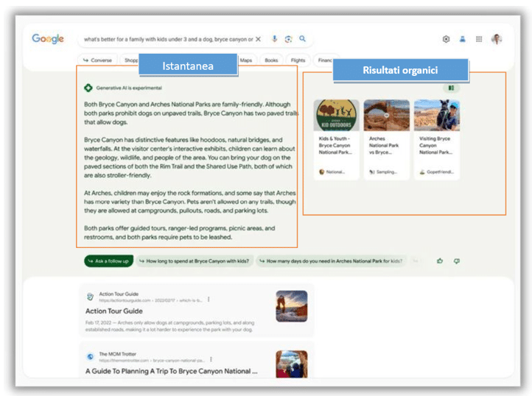The image size is (532, 396).
Task: Select the Flights filter chip
Action: pyautogui.click(x=298, y=60)
